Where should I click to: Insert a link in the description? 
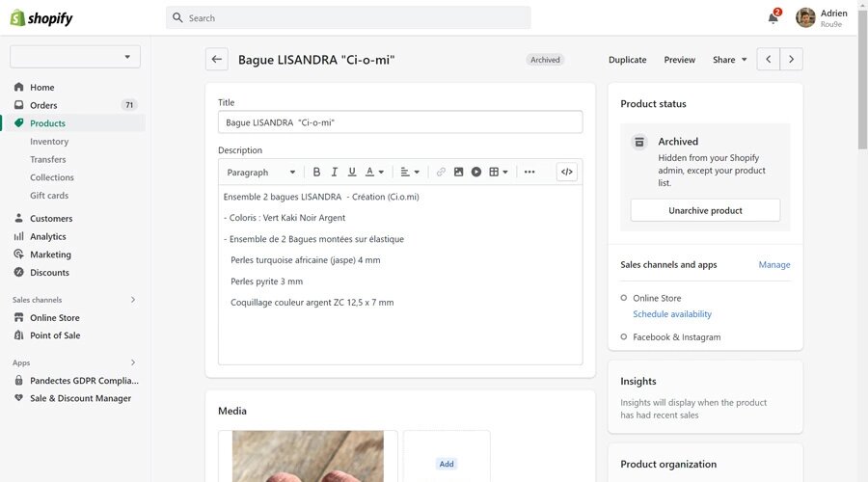441,173
